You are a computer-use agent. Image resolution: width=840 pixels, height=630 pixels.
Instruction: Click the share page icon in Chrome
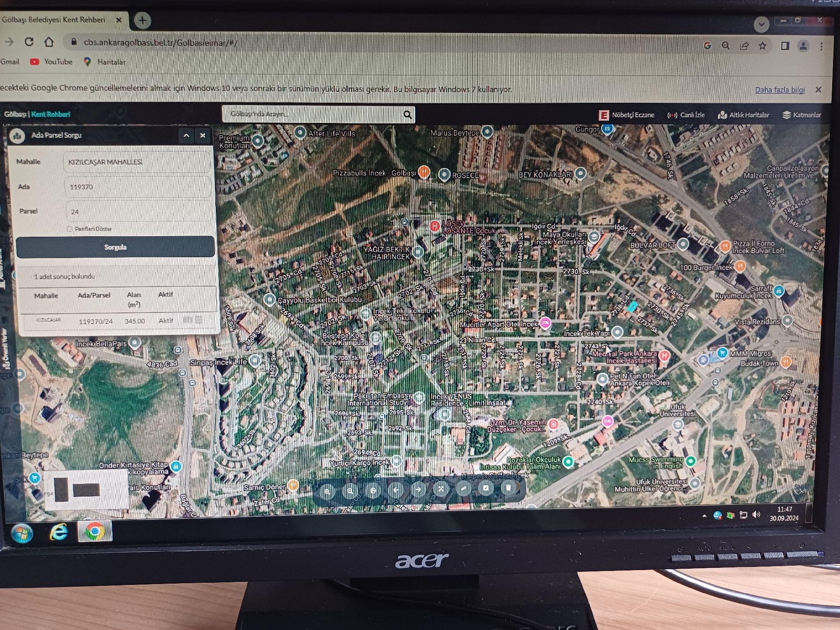click(x=744, y=46)
